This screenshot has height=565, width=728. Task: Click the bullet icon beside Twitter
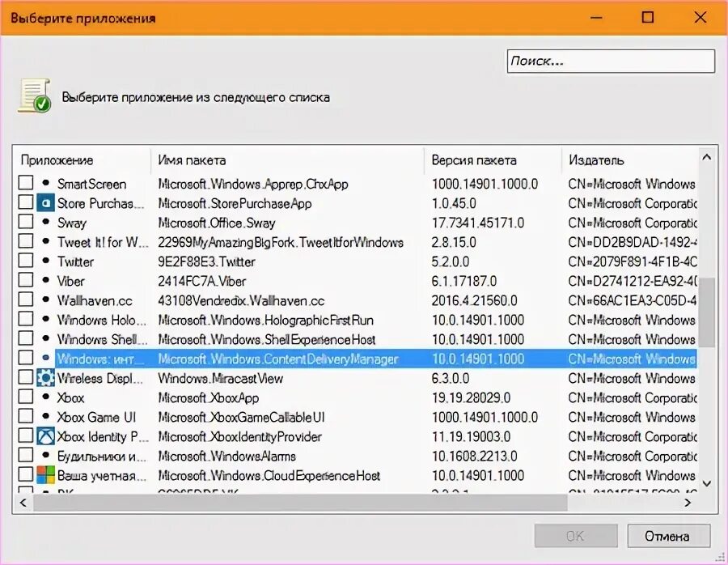(x=45, y=261)
